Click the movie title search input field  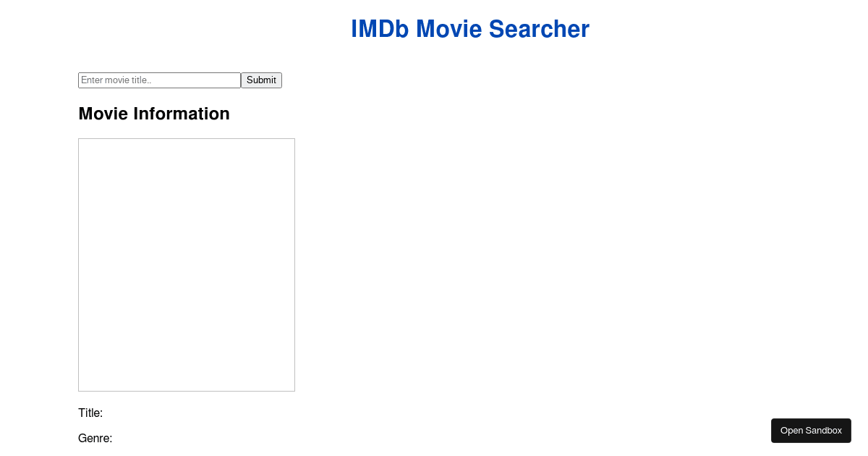[159, 80]
